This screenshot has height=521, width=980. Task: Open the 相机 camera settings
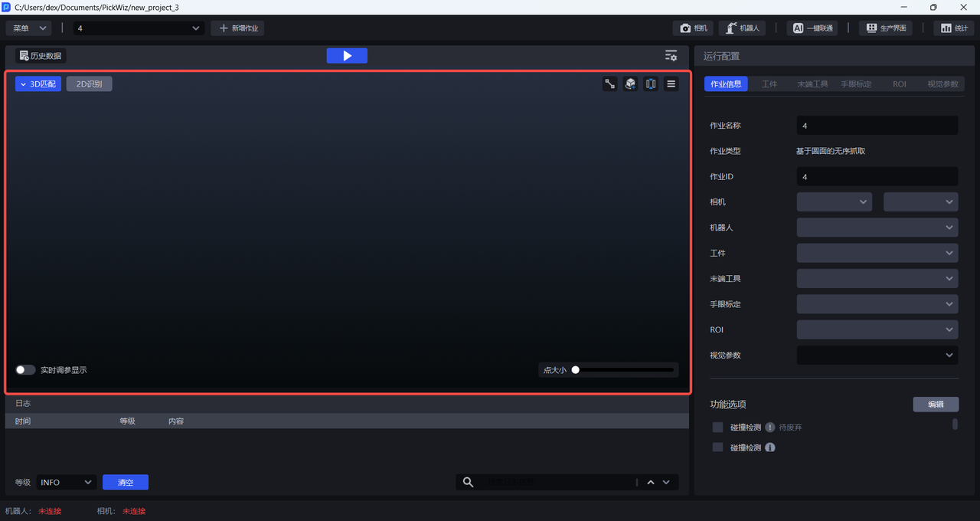click(x=694, y=28)
